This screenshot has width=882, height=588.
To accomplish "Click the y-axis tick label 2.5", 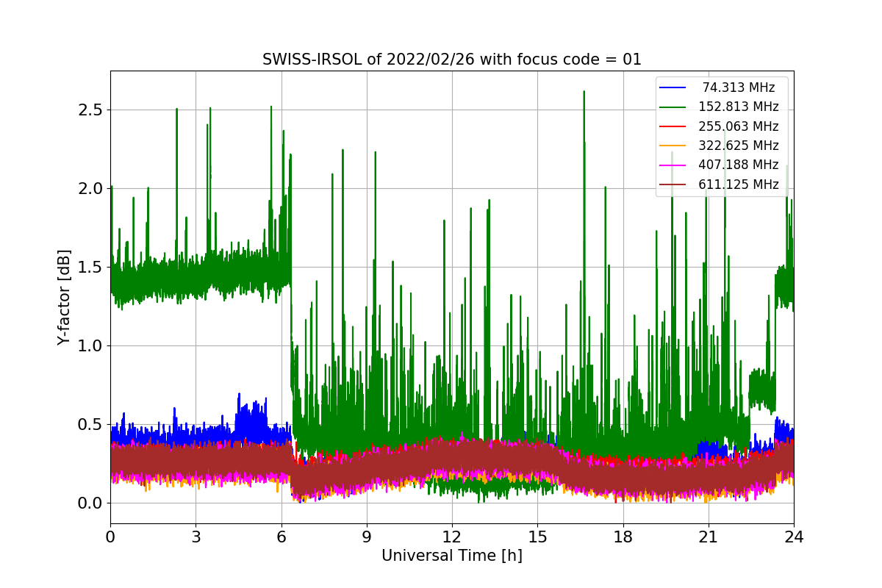I will pyautogui.click(x=91, y=110).
